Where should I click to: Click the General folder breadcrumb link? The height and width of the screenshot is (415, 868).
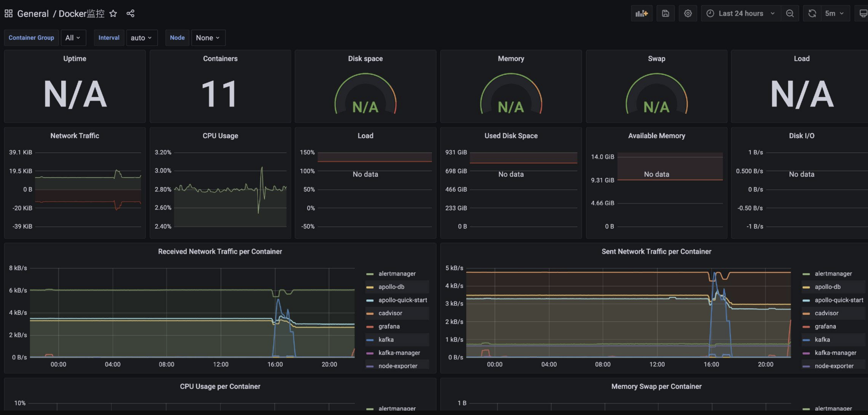tap(33, 13)
